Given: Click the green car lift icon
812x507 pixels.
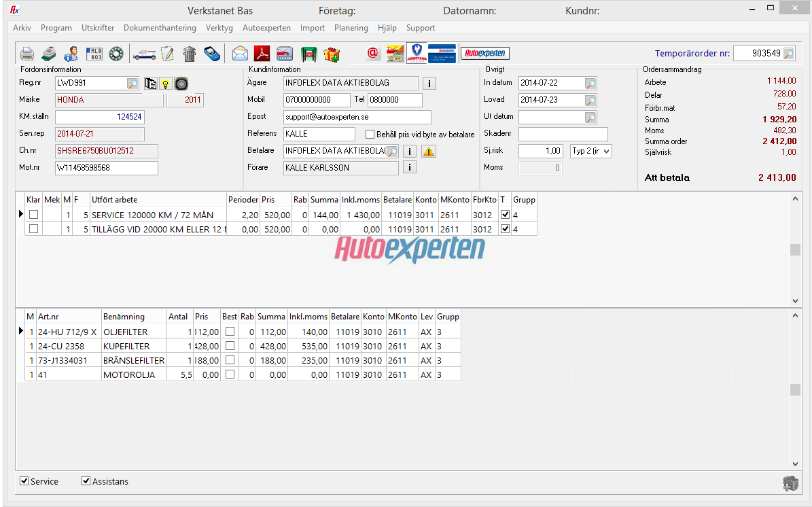Looking at the screenshot, I should [308, 54].
